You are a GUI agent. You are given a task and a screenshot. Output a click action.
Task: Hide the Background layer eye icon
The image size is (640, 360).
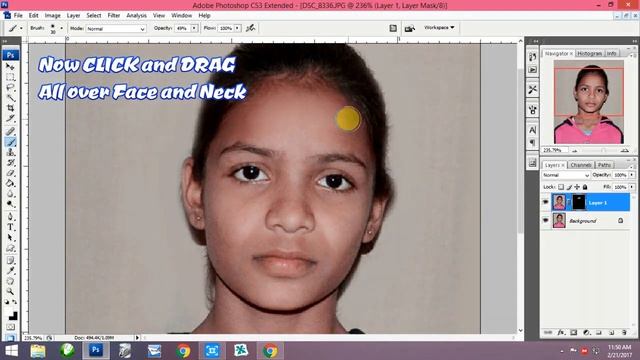coord(546,220)
